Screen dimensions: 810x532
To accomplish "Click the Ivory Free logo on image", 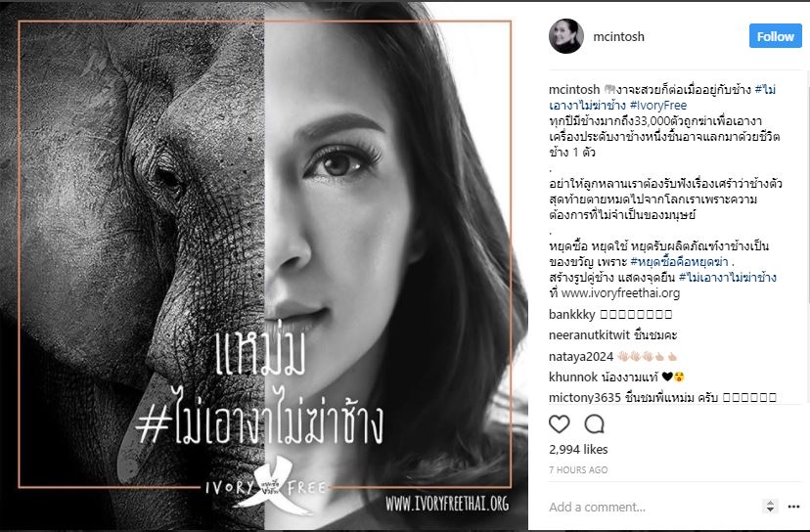I will (x=267, y=486).
